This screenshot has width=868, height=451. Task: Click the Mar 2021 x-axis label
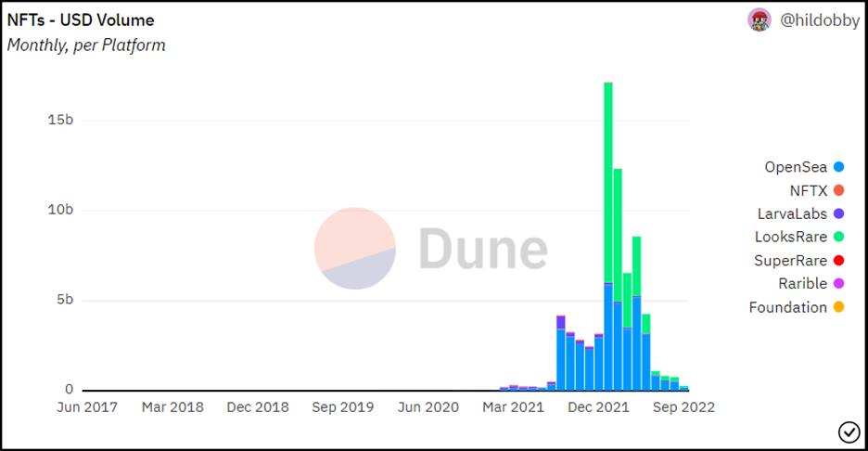click(513, 407)
